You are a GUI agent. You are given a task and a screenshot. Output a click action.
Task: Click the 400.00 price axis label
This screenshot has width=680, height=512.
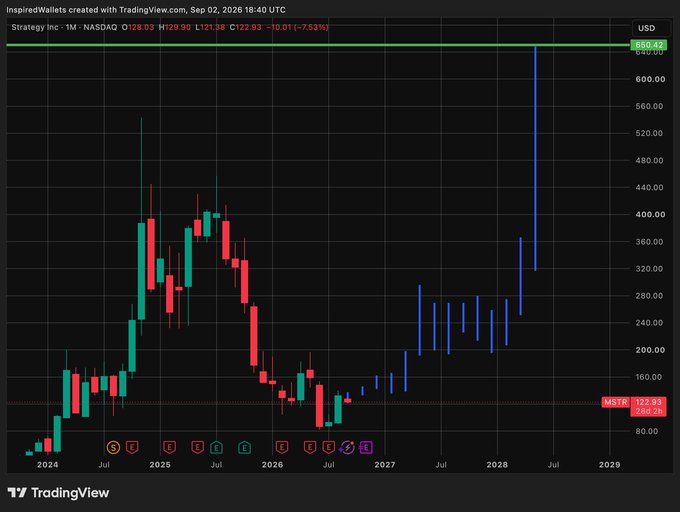[x=650, y=215]
